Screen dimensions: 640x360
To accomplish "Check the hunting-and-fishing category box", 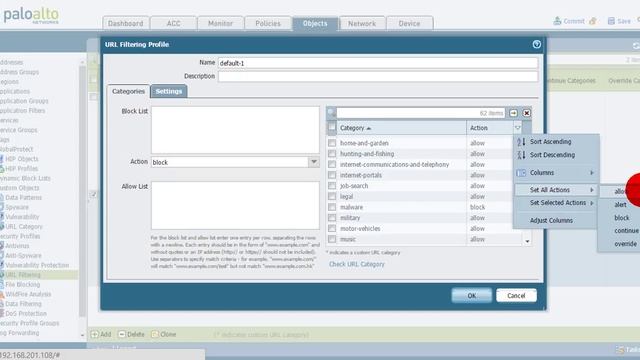I will (x=332, y=154).
